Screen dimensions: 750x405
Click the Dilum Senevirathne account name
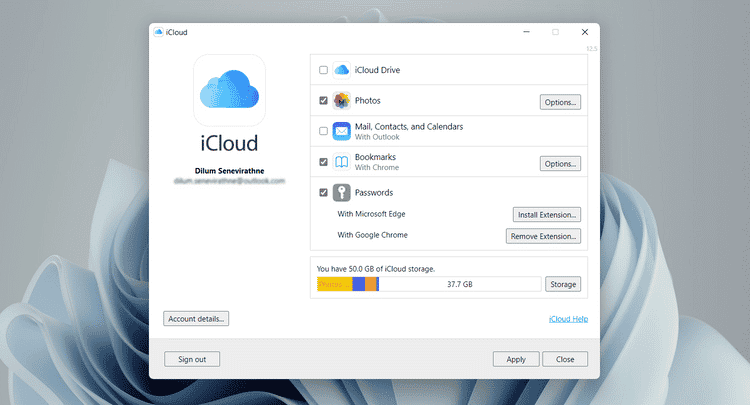click(230, 171)
